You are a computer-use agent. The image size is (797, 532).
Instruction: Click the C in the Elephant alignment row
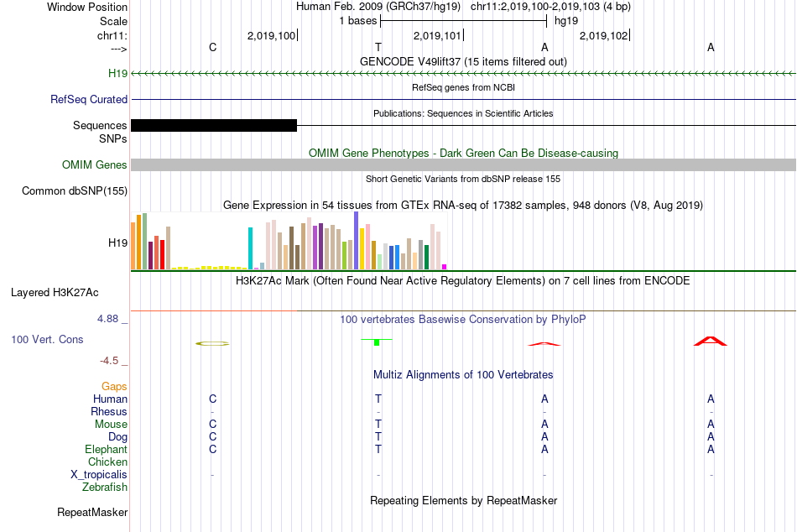point(213,450)
